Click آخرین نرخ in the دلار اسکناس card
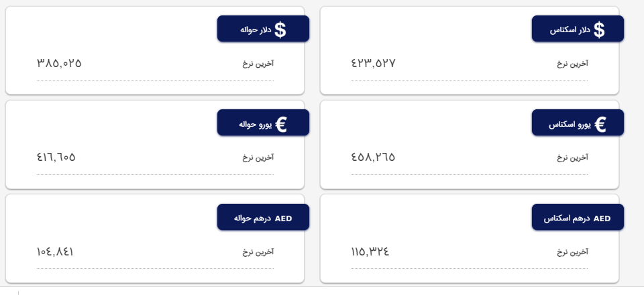 click(x=572, y=64)
